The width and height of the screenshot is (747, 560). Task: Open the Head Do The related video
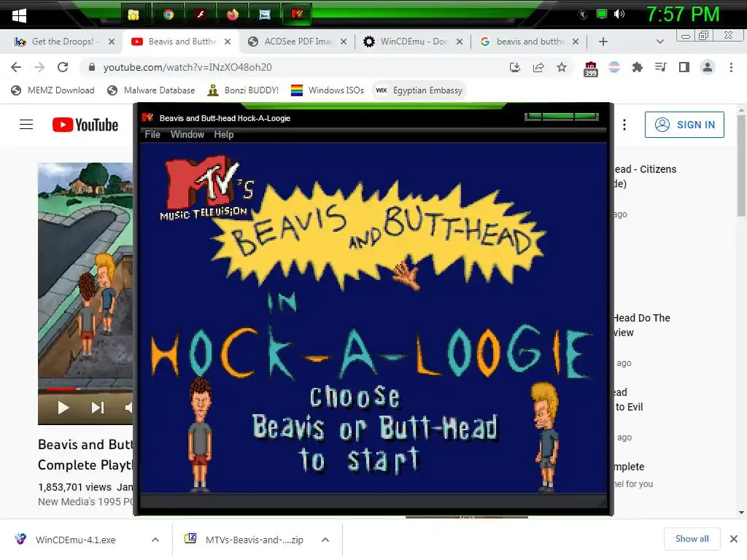pos(641,325)
